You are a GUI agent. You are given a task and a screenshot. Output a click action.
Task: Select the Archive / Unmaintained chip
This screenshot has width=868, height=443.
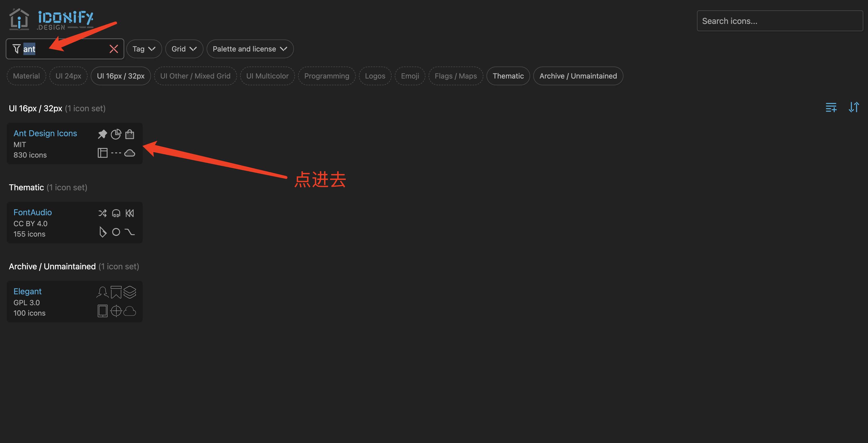tap(578, 76)
